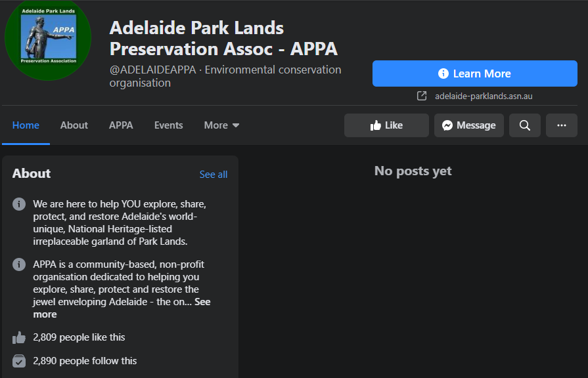Visit the adelaide-parklands.asn.au link
Viewport: 588px width, 378px height.
[x=485, y=96]
